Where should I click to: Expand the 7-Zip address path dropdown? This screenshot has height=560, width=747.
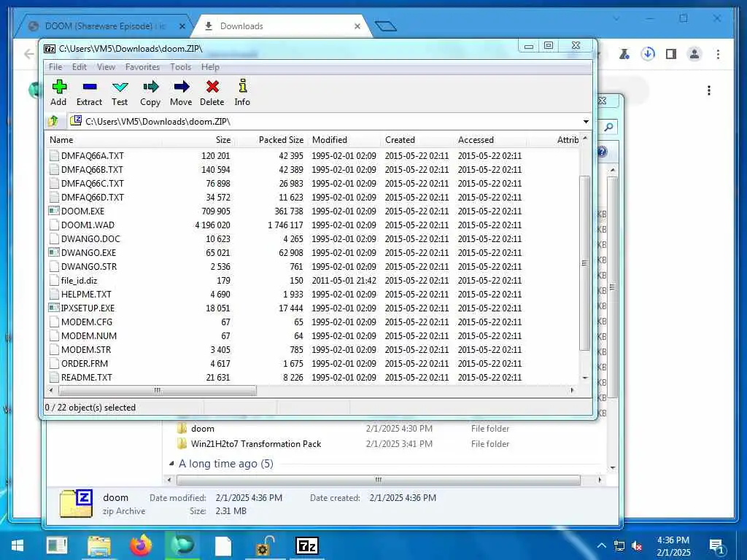[x=586, y=122]
